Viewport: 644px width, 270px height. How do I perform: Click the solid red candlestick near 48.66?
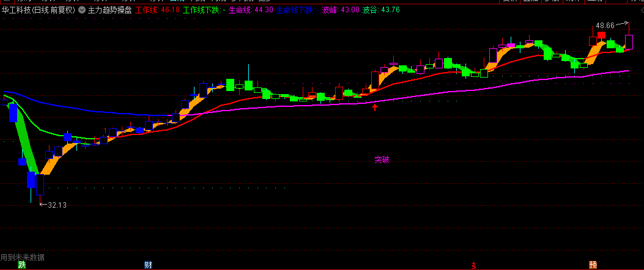(x=602, y=35)
